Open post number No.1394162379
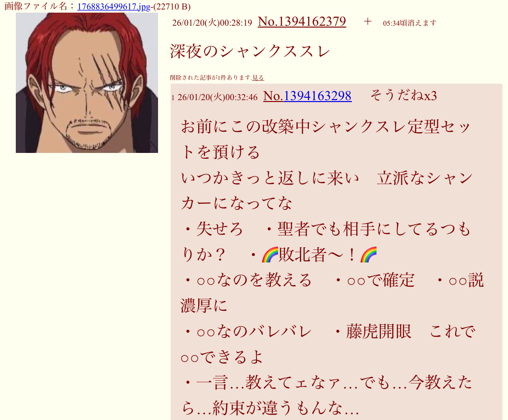This screenshot has height=420, width=508. coord(302,22)
